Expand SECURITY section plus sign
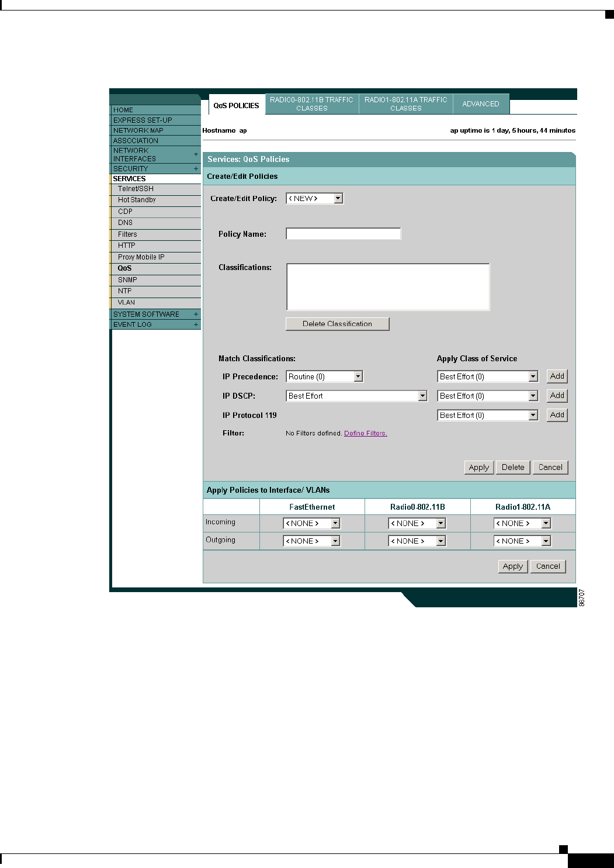614x868 pixels. [196, 168]
